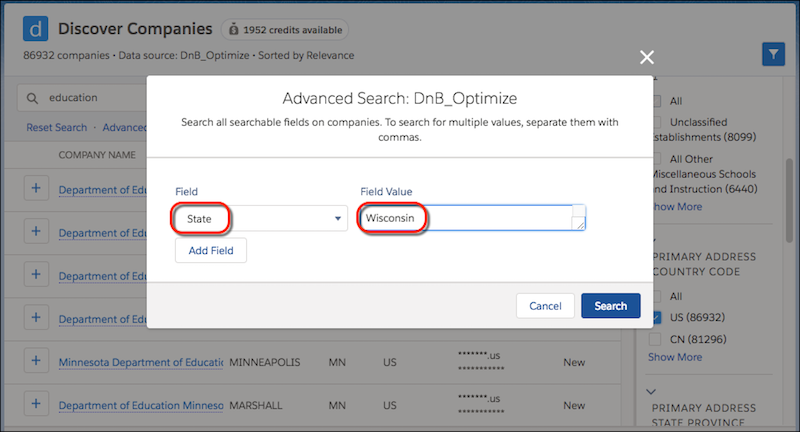Click the 1952 credits available badge
Screen dimensions: 800x432
pyautogui.click(x=285, y=30)
